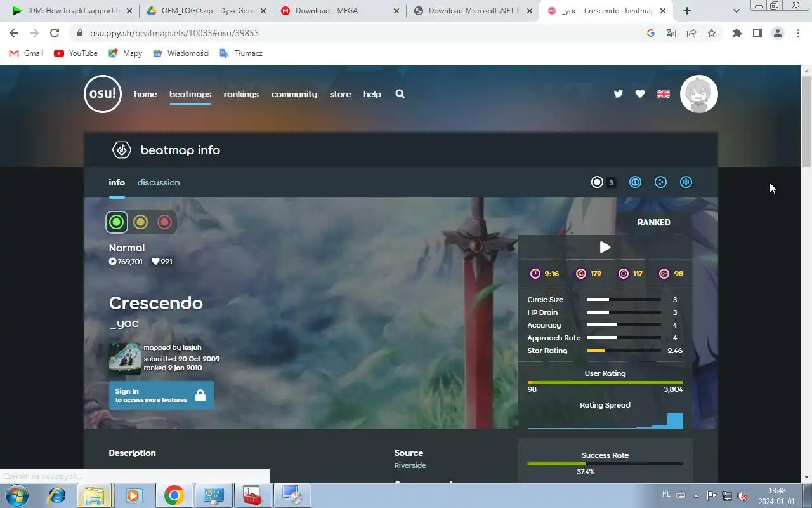Click the osu! logo

tap(103, 94)
